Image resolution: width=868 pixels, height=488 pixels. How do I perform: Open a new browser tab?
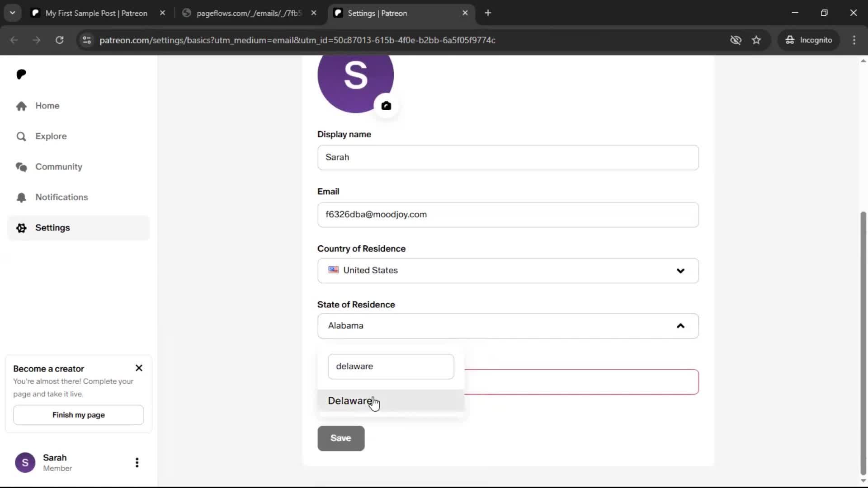(x=488, y=13)
